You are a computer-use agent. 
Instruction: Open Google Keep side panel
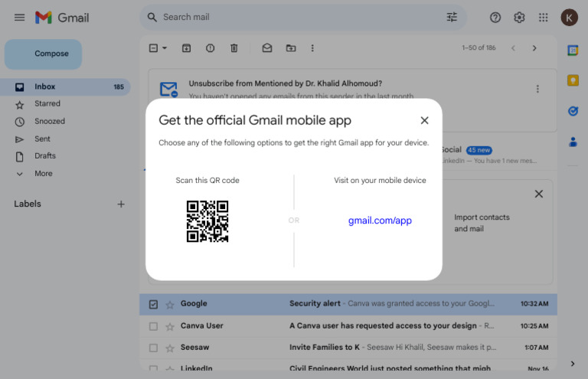coord(573,80)
